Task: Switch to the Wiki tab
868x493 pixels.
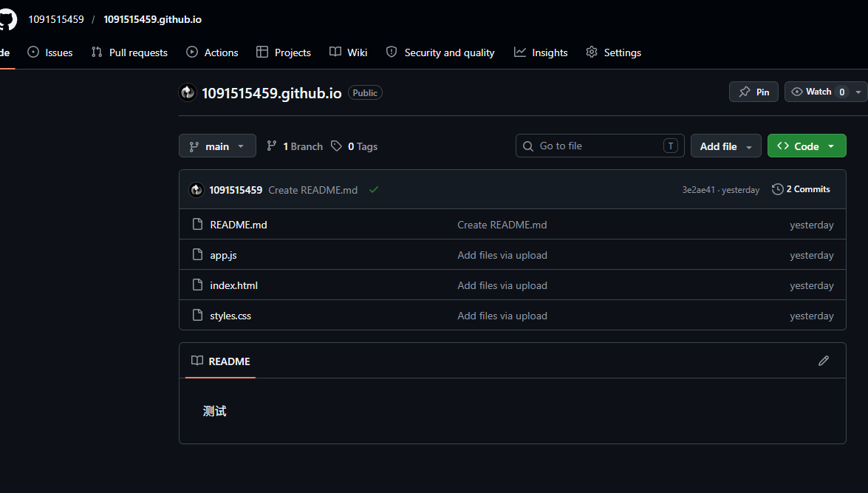Action: (348, 52)
